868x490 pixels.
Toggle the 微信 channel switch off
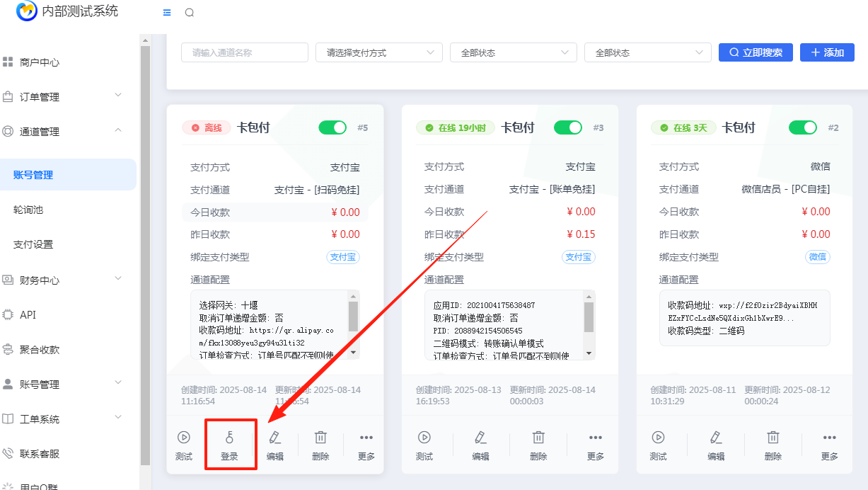tap(803, 128)
